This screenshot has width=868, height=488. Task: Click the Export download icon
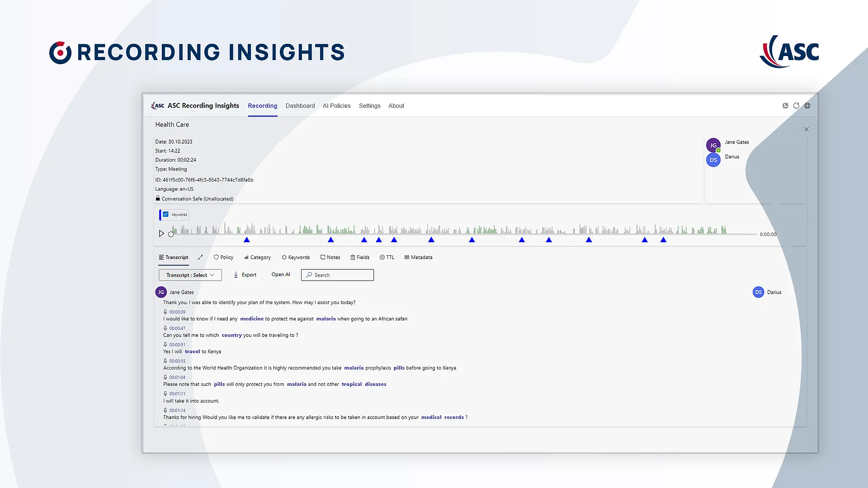tap(236, 275)
